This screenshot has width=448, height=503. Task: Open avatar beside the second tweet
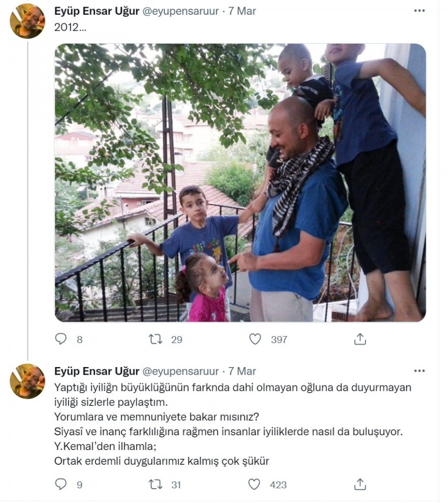click(x=27, y=381)
